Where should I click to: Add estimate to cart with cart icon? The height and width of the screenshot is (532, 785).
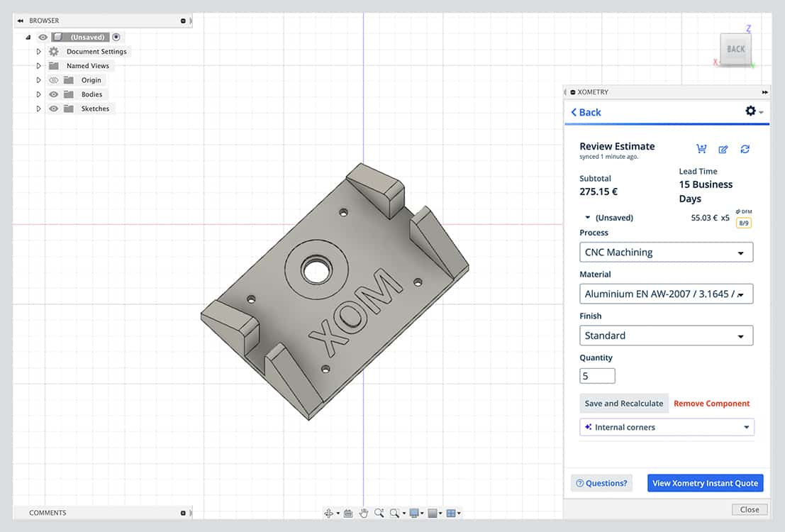[701, 149]
